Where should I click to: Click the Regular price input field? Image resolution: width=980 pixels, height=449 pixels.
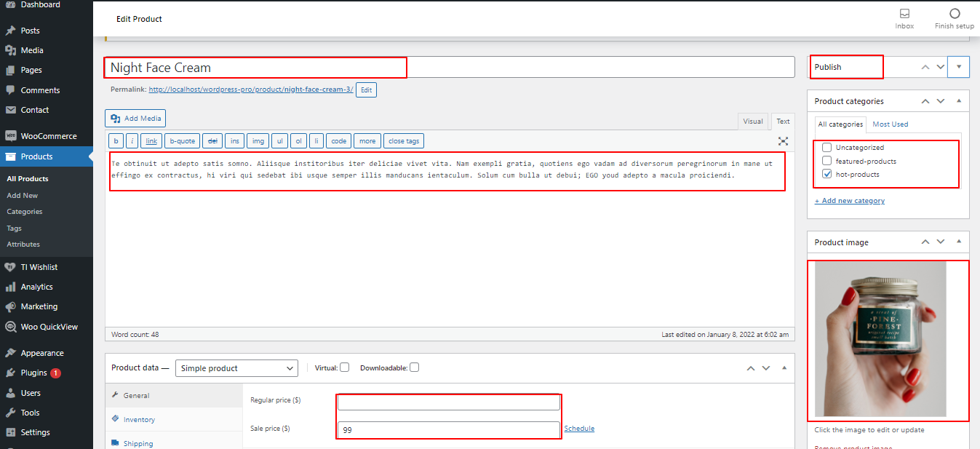(x=449, y=402)
